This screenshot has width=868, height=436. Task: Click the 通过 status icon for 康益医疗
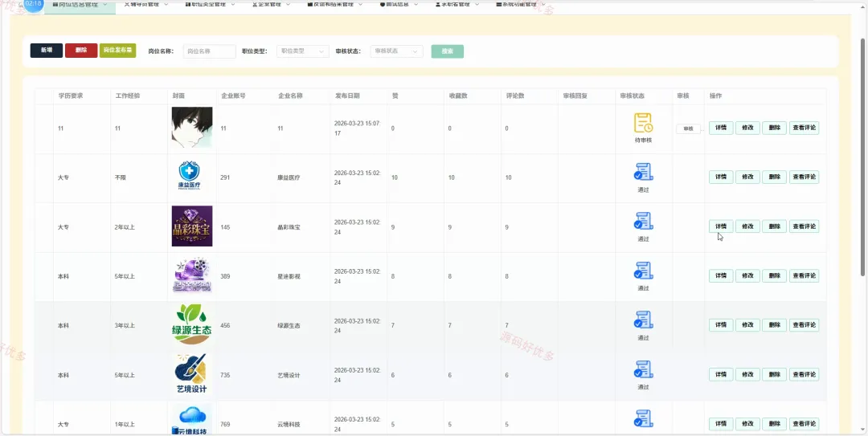tap(643, 172)
